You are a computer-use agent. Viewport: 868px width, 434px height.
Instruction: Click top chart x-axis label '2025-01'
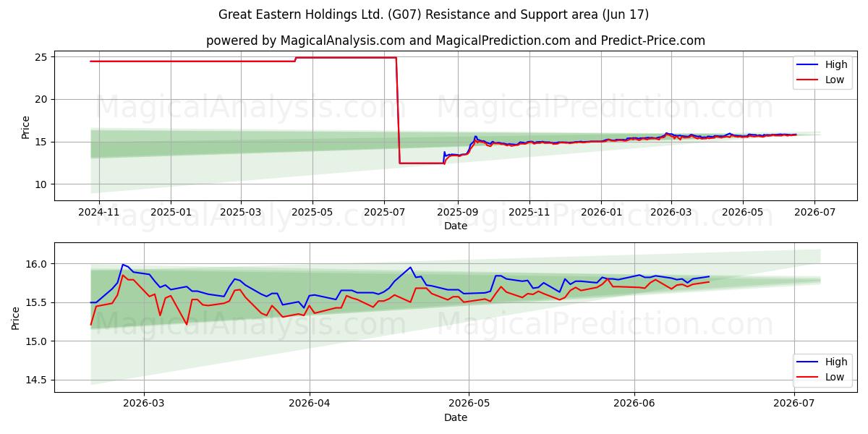[x=171, y=213]
